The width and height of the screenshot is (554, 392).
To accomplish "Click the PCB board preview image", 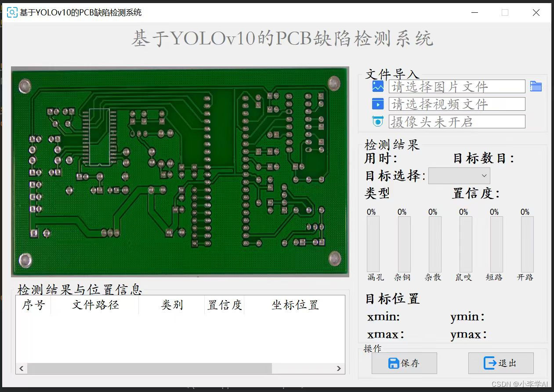I will pyautogui.click(x=180, y=171).
